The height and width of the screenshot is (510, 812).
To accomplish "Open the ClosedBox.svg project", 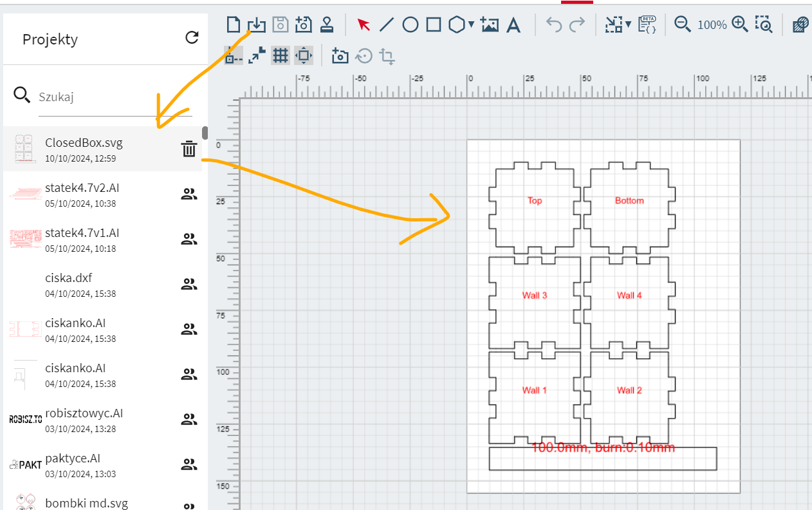I will click(103, 149).
